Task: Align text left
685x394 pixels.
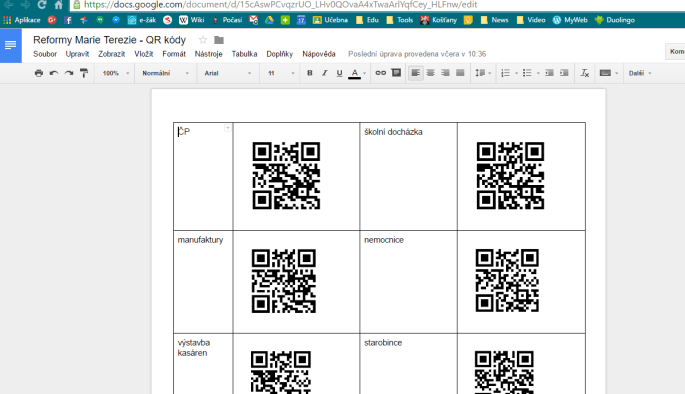Action: tap(415, 73)
